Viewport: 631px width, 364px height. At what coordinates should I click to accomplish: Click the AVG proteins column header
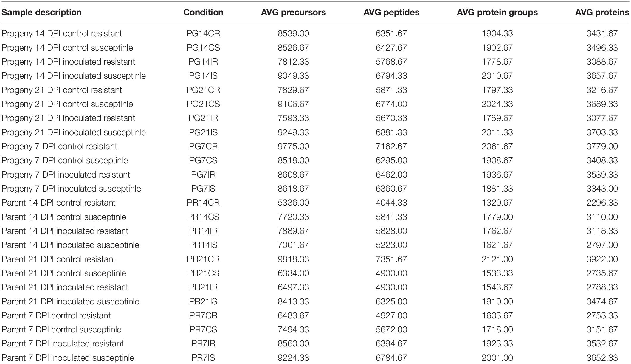602,12
